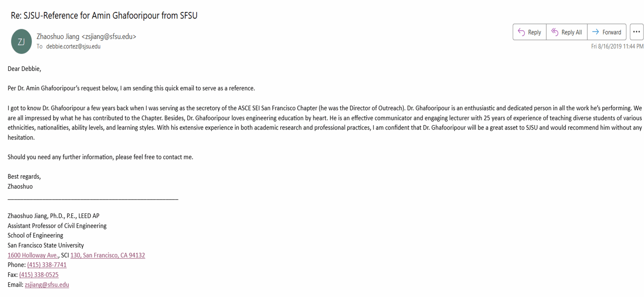The image size is (644, 297).
Task: Click the phone number (415) 338-7741
Action: (47, 265)
